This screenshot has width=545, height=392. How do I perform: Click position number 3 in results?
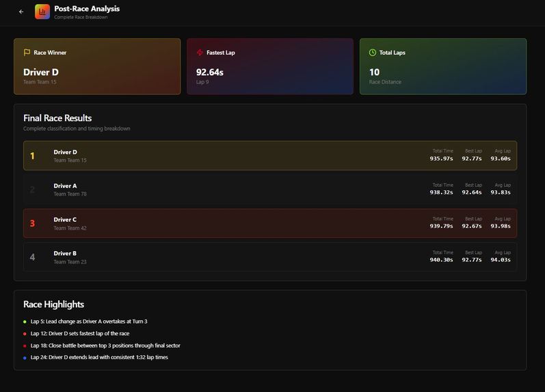32,223
